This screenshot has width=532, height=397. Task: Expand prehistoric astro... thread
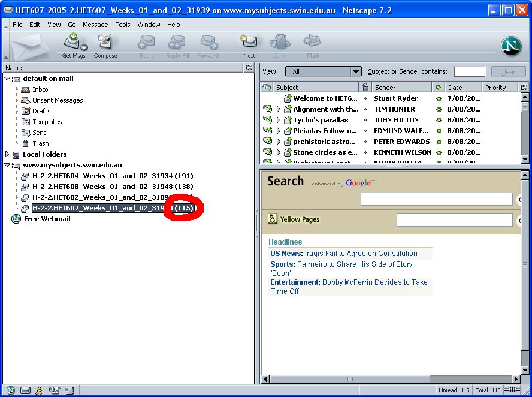click(x=278, y=142)
